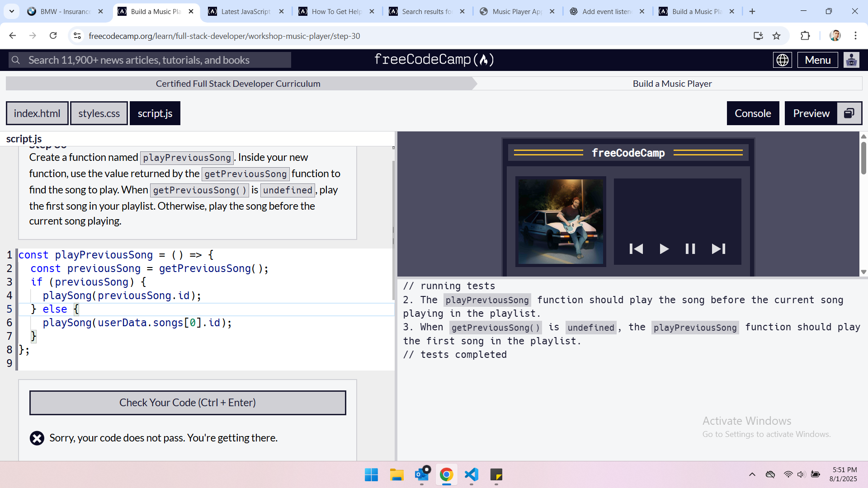Switch to the styles.css file tab
Viewport: 868px width, 488px height.
click(x=99, y=113)
